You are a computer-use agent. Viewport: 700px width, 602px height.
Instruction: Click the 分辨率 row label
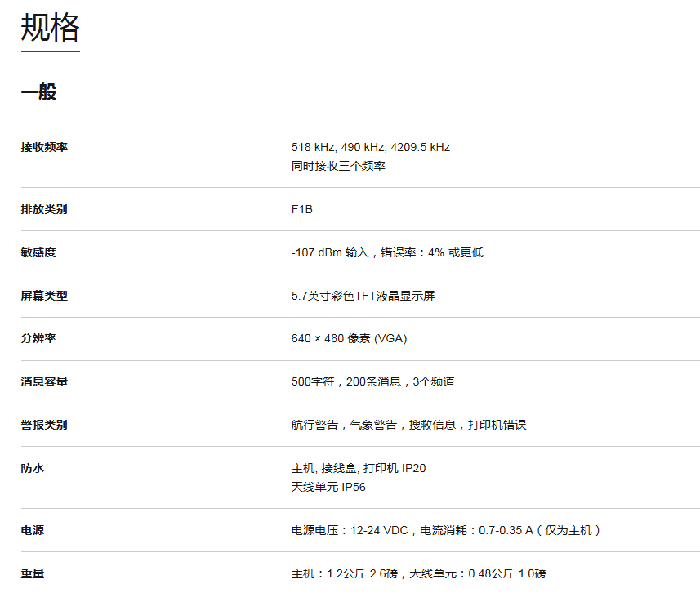coord(38,339)
